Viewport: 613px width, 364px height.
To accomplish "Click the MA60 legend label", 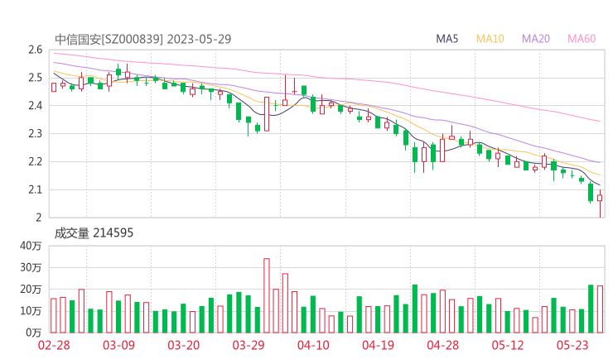I will [x=582, y=39].
